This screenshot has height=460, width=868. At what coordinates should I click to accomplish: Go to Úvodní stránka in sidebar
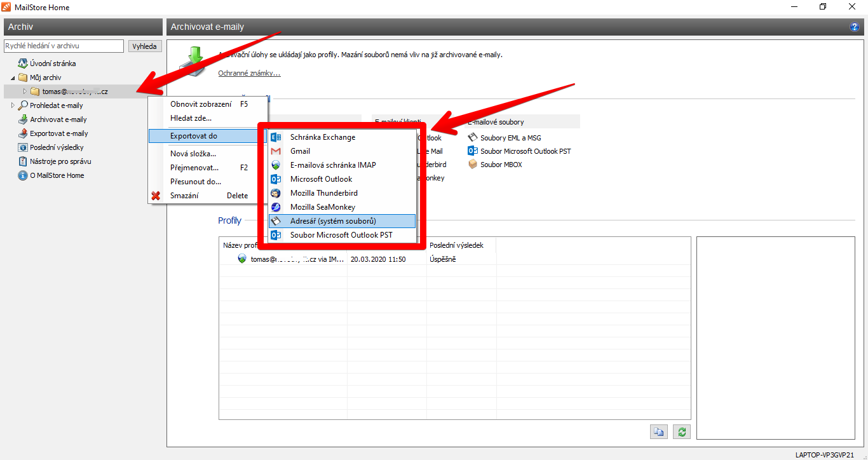coord(53,64)
